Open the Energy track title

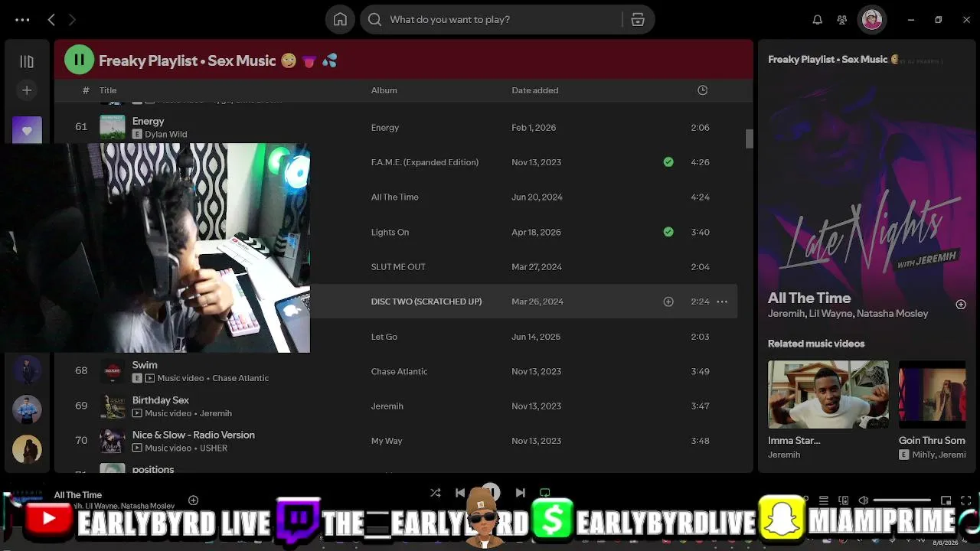click(x=149, y=121)
